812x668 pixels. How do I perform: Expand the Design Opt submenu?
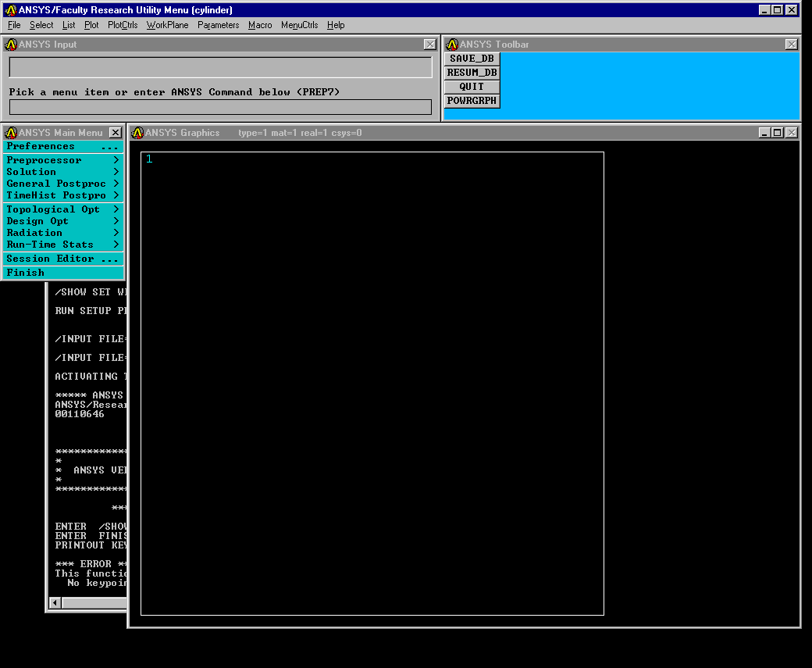pyautogui.click(x=63, y=221)
